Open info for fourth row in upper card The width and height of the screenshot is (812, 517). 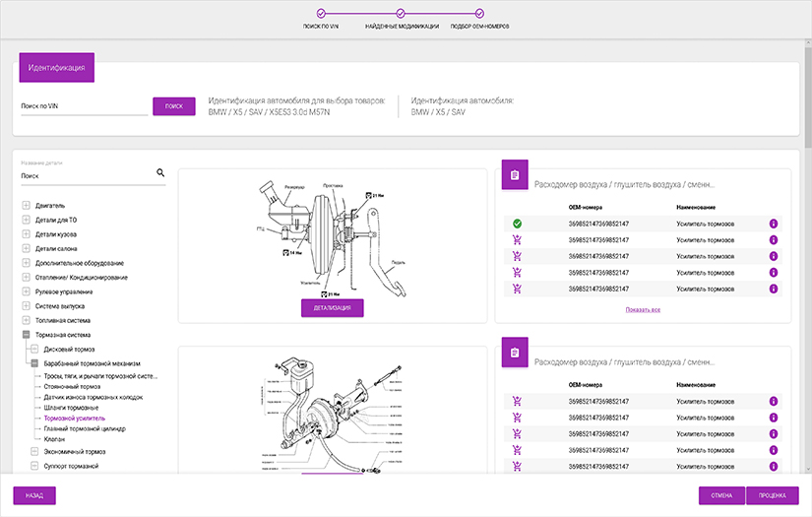(x=774, y=273)
